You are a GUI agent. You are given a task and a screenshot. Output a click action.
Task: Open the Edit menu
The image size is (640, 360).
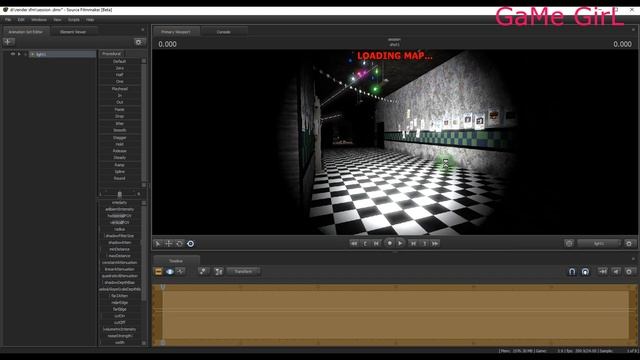(x=21, y=20)
